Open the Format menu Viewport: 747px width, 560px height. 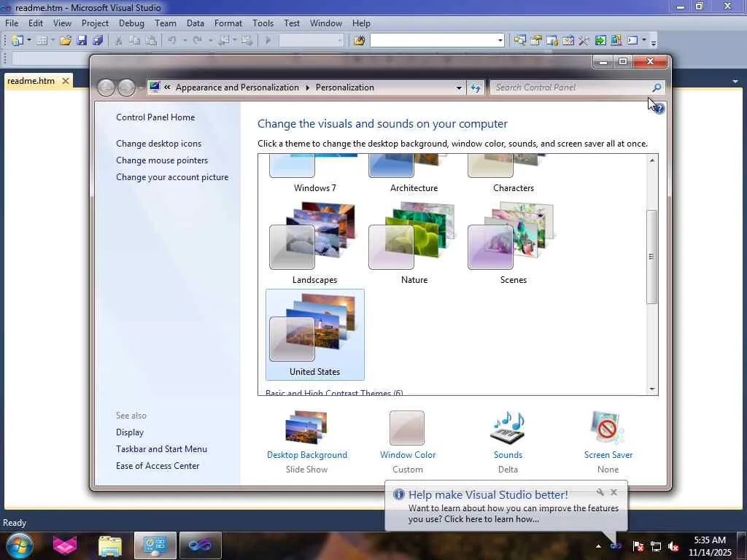click(x=228, y=23)
